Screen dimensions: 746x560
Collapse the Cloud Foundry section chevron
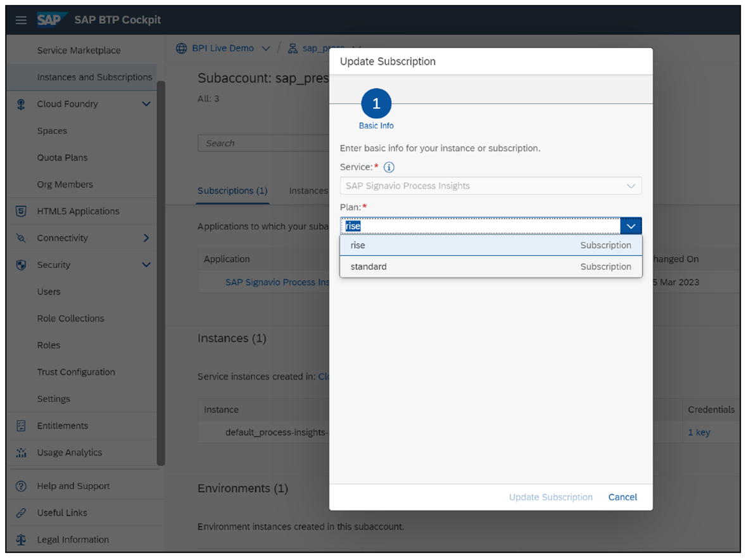(x=146, y=104)
